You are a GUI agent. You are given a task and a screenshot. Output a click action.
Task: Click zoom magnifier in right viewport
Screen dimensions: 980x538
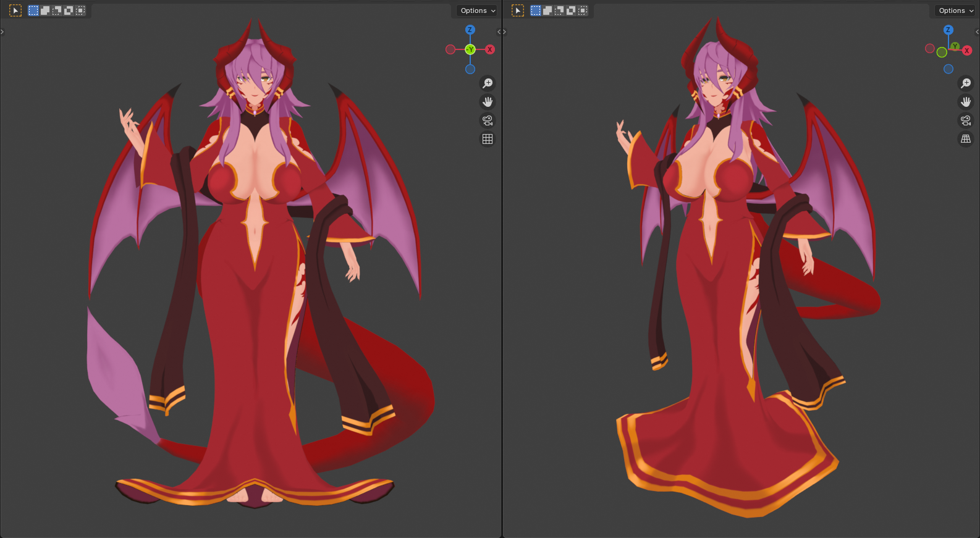[x=965, y=83]
